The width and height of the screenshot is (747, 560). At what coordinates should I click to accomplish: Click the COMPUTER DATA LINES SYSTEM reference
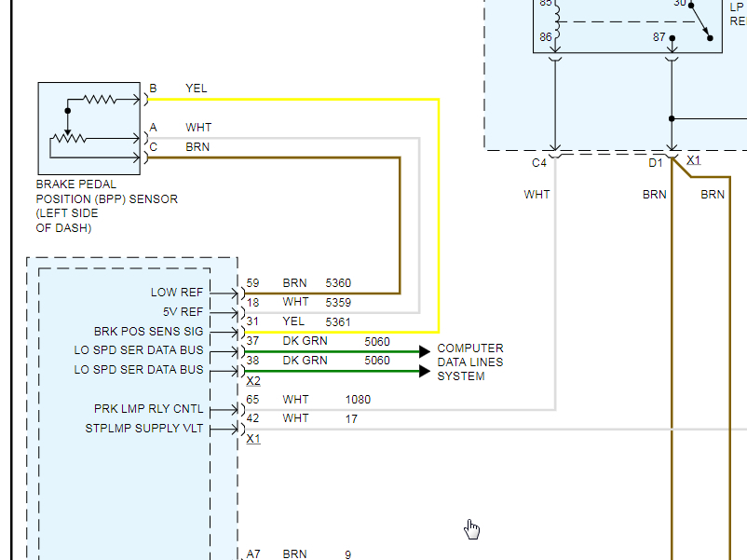(x=470, y=362)
